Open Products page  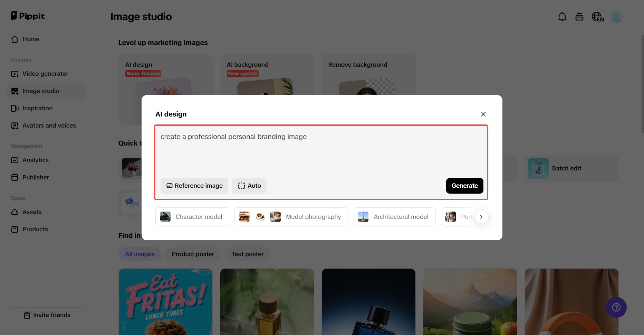coord(47,229)
